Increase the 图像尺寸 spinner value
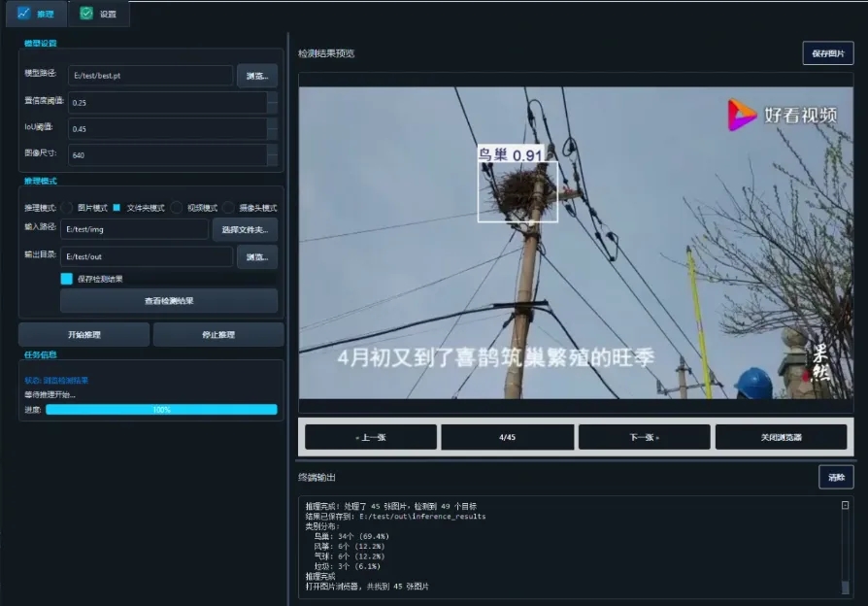The image size is (868, 606). point(273,151)
